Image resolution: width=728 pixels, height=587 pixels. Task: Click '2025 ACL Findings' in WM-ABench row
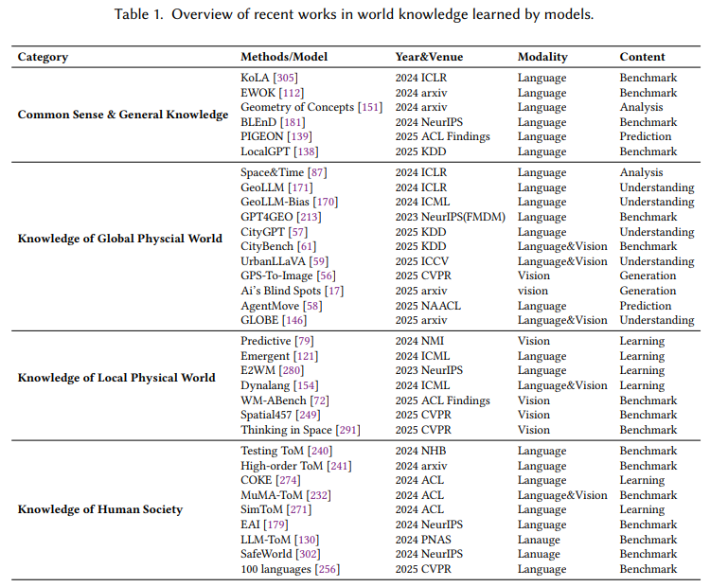(x=442, y=400)
